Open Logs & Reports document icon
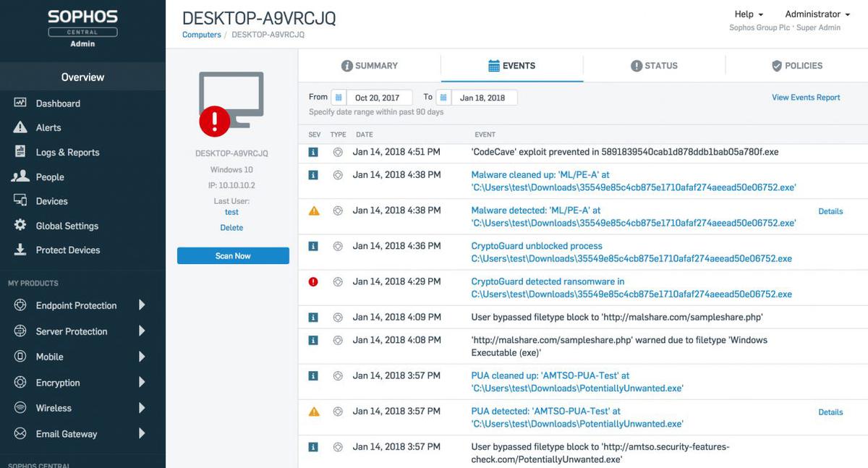 [20, 152]
